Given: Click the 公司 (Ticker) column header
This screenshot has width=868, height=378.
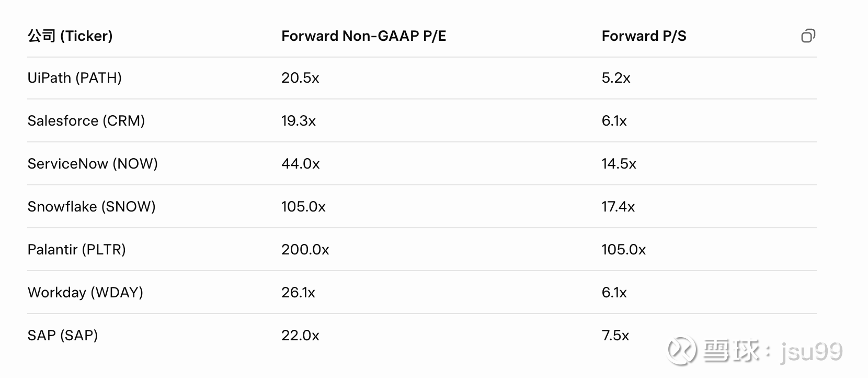Looking at the screenshot, I should [70, 36].
